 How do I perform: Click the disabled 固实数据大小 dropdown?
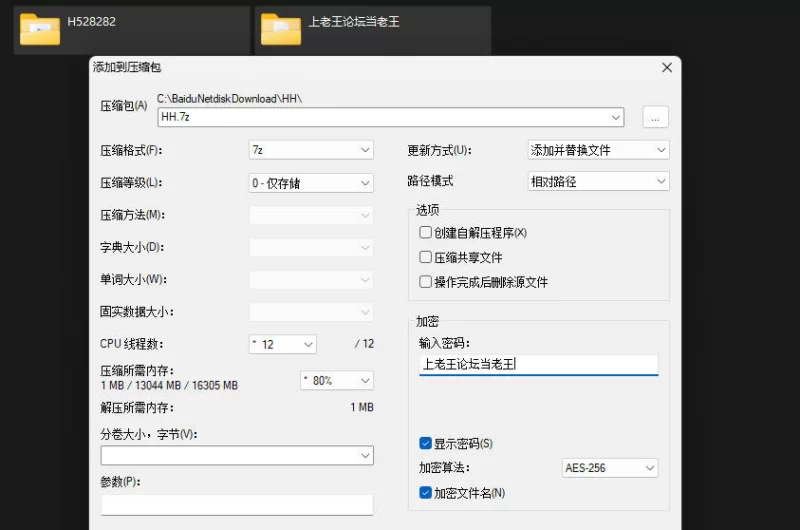(x=311, y=312)
